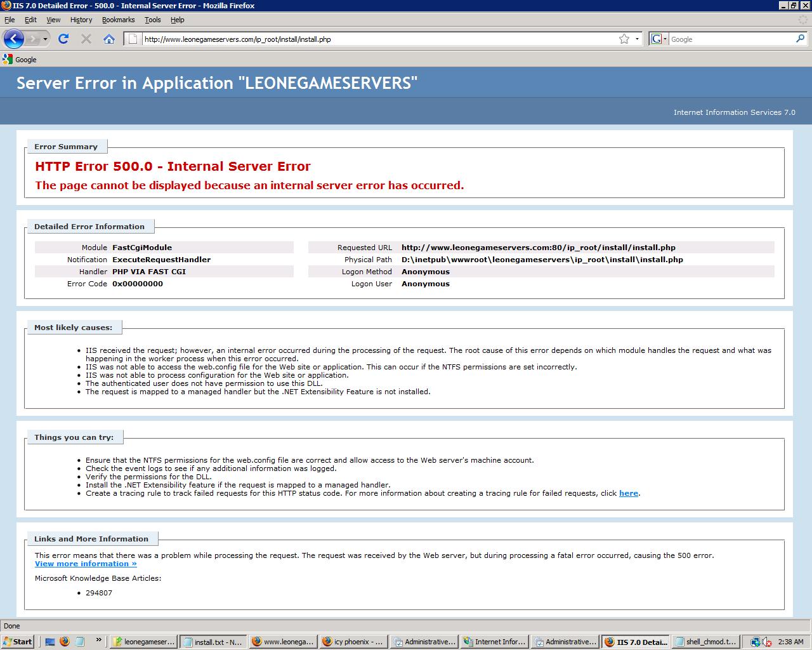Open the 'View more information' link
Screen dimensions: 812x650
coord(86,564)
